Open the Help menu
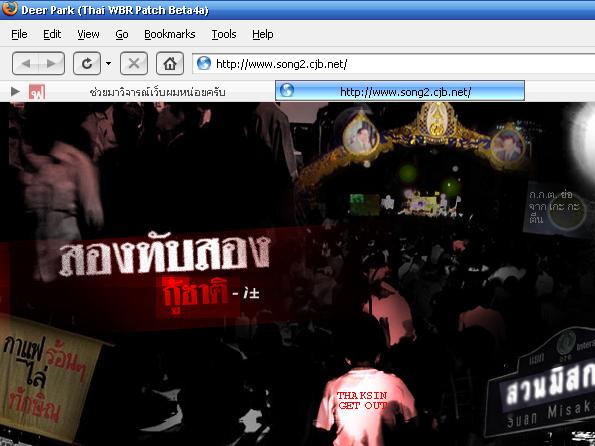 [263, 35]
